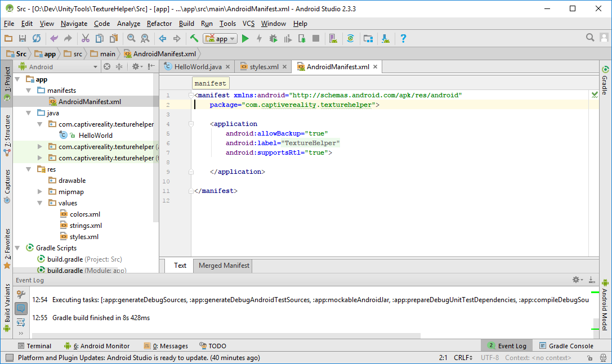Click the Collapse All icon in Project panel
Viewport: 612px width, 364px height.
(x=119, y=67)
